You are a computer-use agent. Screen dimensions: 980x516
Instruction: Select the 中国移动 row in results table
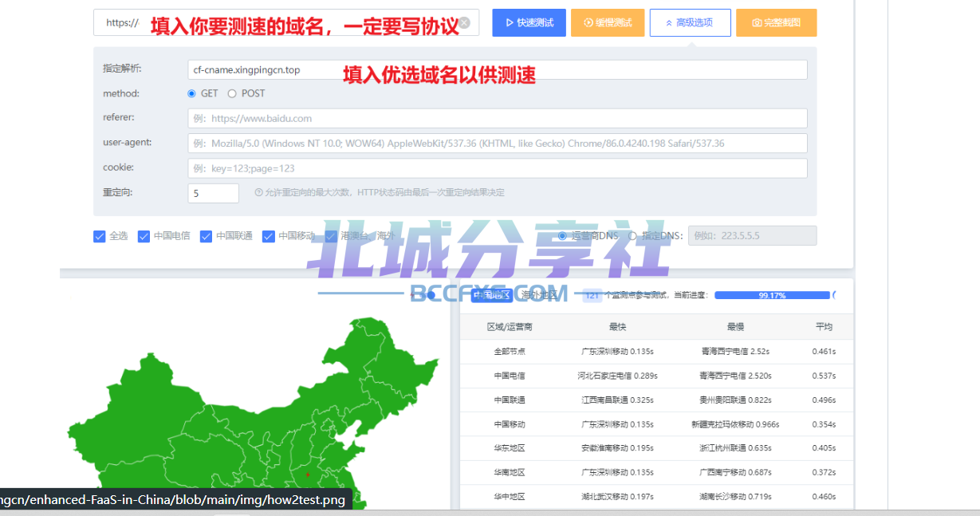(x=510, y=424)
